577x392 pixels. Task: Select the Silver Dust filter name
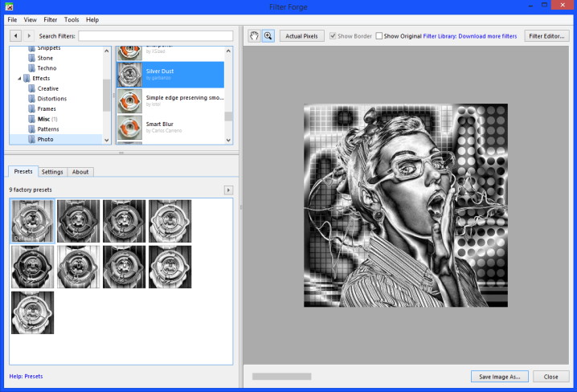(160, 71)
